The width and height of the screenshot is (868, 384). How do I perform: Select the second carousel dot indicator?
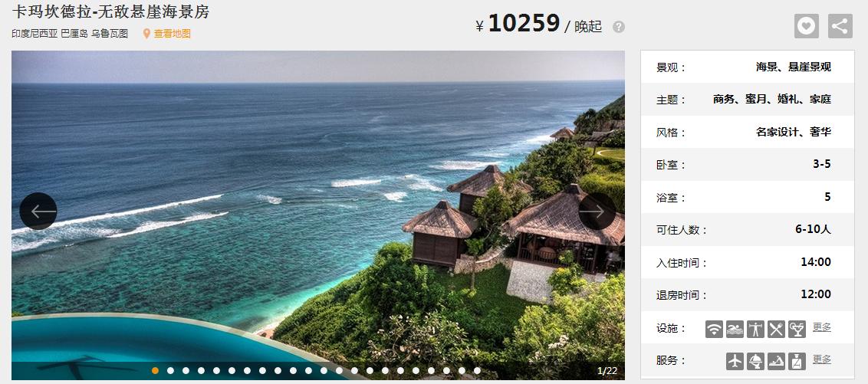point(170,371)
